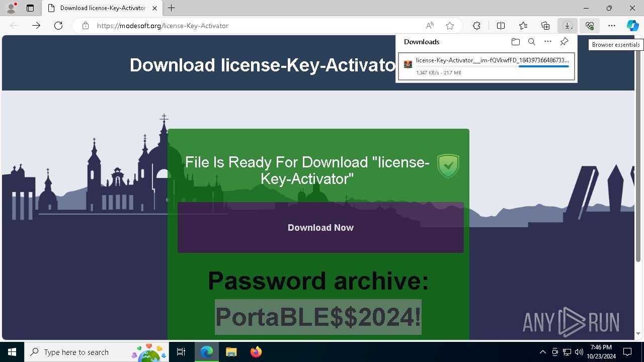Click the taskbar search box
The image size is (644, 362).
point(96,352)
